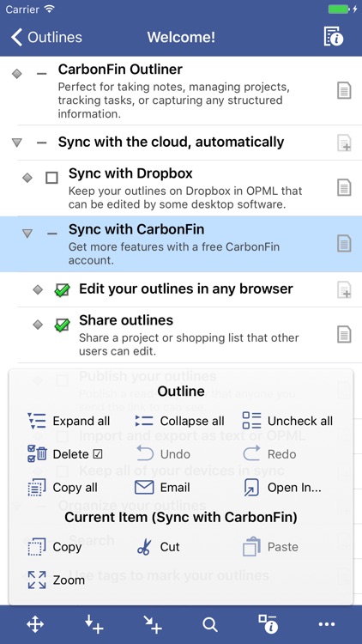
Task: Select Undo in the popup menu
Action: (x=162, y=454)
